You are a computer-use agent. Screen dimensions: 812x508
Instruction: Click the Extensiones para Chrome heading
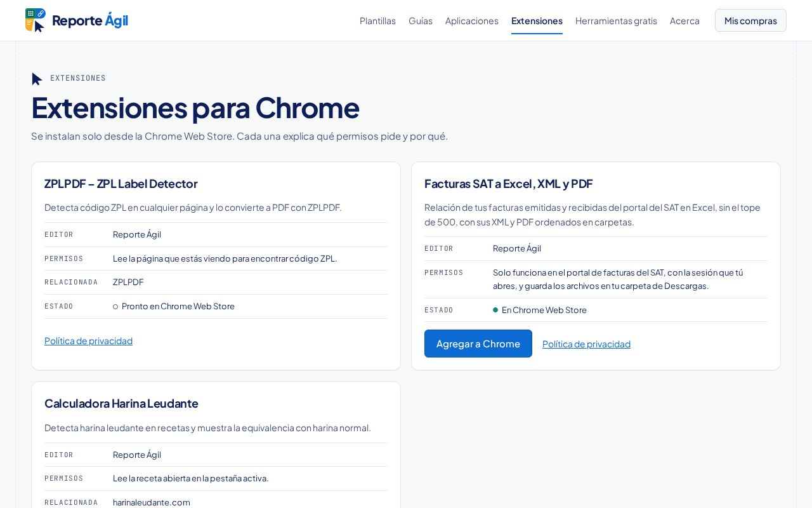(195, 107)
